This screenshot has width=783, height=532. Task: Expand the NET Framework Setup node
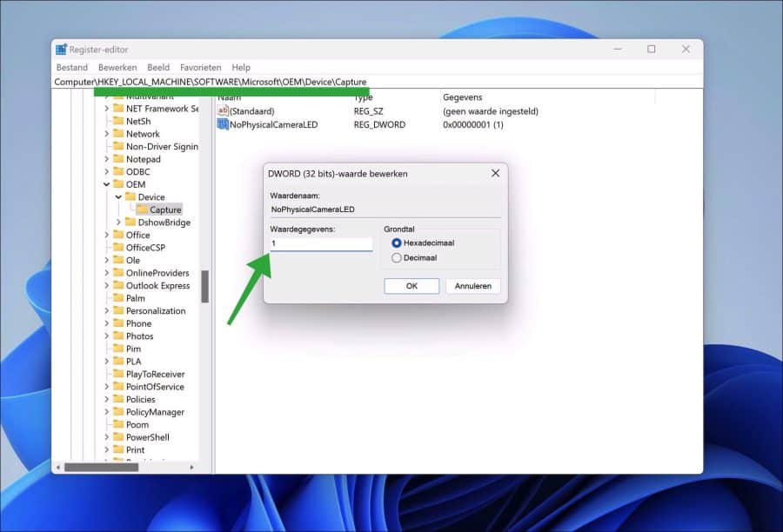pyautogui.click(x=106, y=109)
